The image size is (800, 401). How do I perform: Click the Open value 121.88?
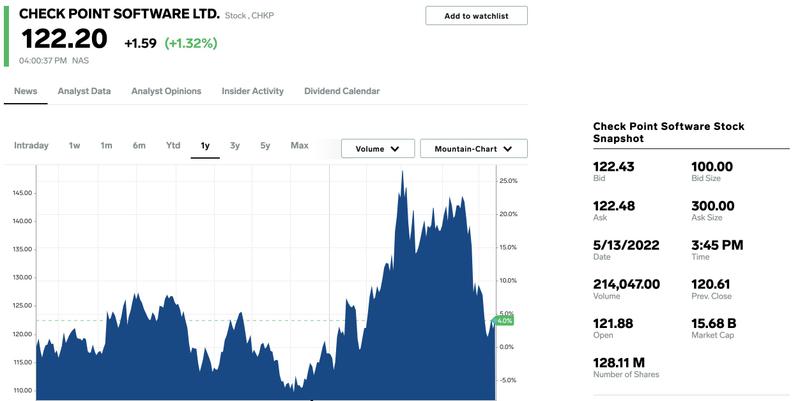coord(613,323)
